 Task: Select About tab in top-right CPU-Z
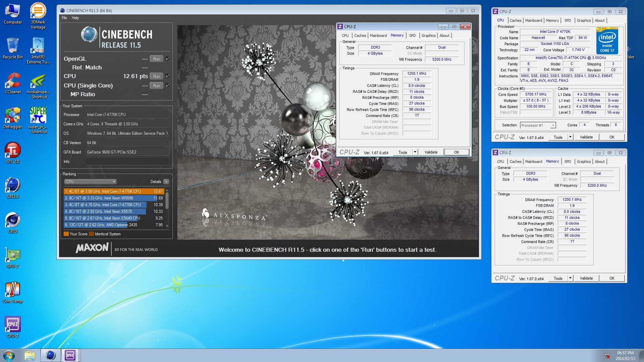point(600,20)
